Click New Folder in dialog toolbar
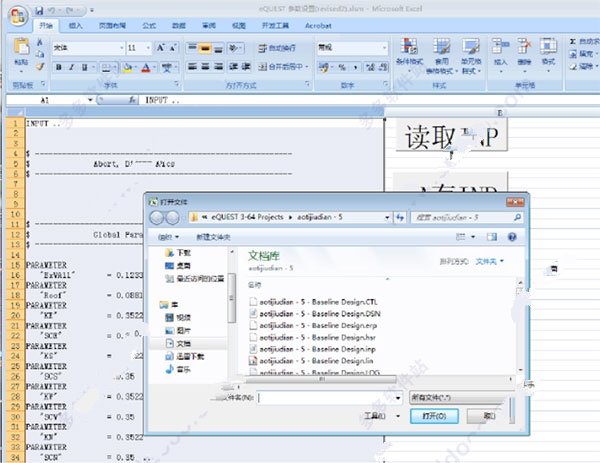Viewport: 600px width, 463px height. pos(213,237)
